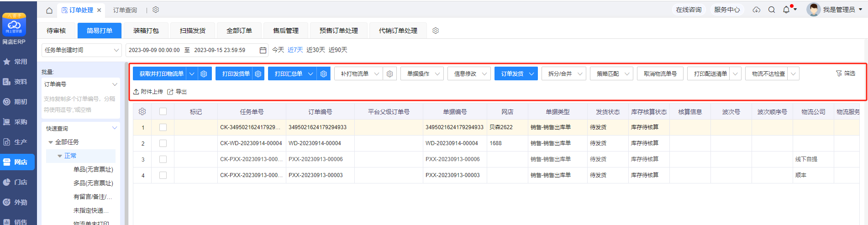Open 订单发货 dropdown arrow
The width and height of the screenshot is (868, 225).
pos(531,73)
